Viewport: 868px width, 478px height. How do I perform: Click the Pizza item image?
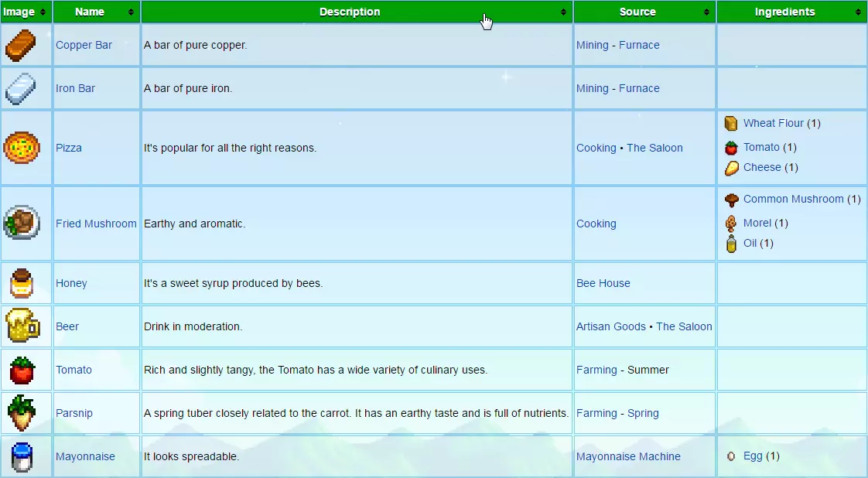pos(22,148)
